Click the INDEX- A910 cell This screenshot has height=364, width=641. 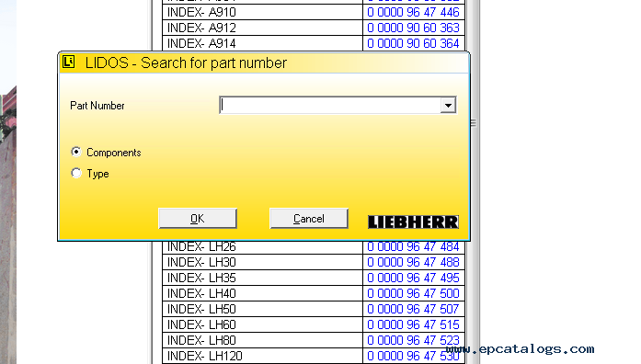(262, 12)
